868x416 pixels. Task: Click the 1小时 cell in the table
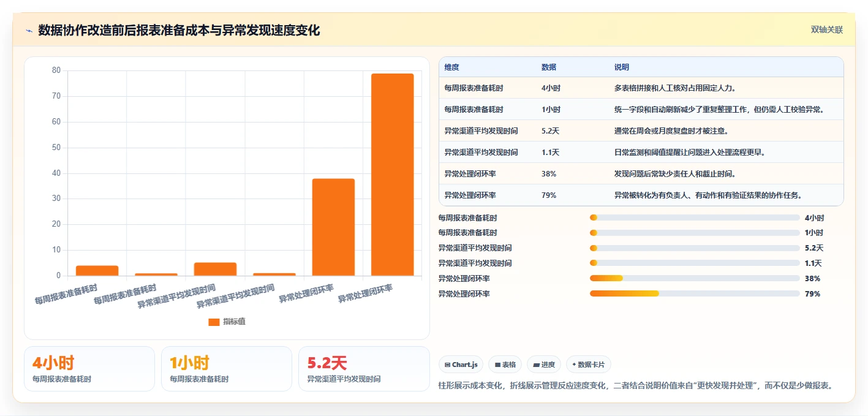pos(551,110)
